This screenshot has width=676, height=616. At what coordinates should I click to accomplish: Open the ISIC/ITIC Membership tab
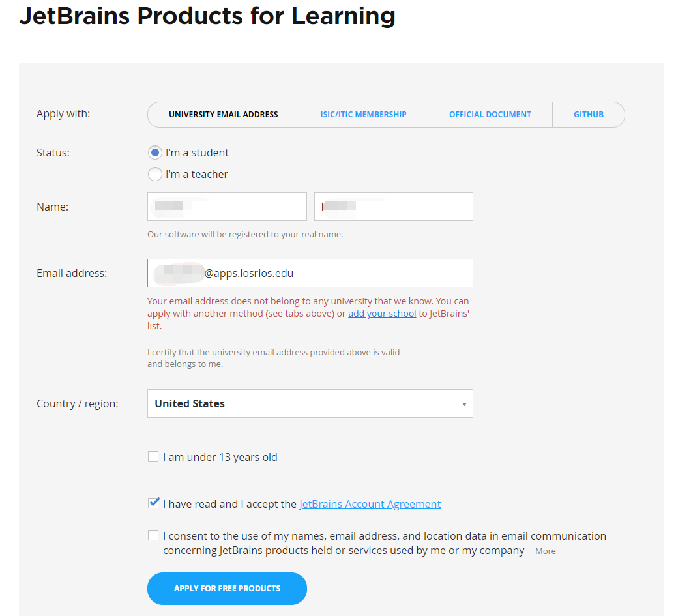[363, 115]
